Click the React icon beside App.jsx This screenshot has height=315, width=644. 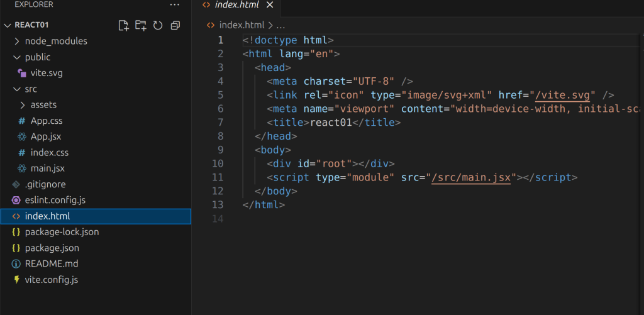(22, 136)
